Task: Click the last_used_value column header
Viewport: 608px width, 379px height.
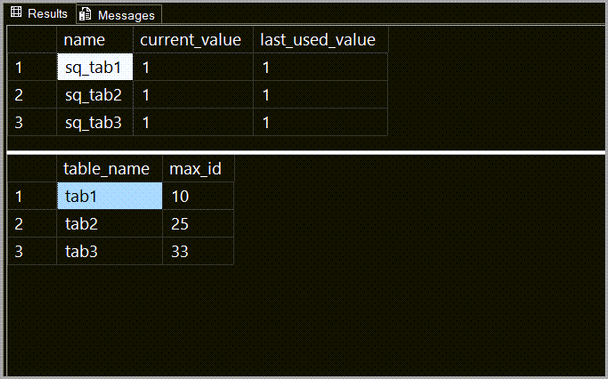Action: pos(320,40)
